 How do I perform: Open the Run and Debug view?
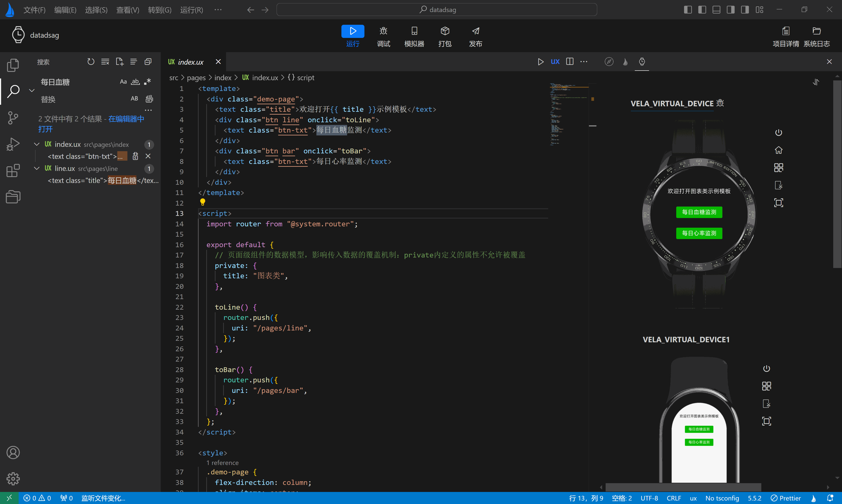pos(13,144)
